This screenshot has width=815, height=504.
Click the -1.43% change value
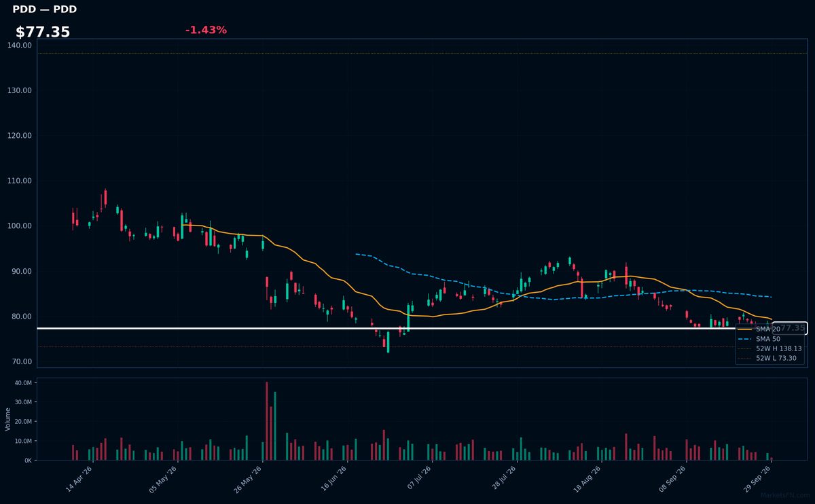206,30
